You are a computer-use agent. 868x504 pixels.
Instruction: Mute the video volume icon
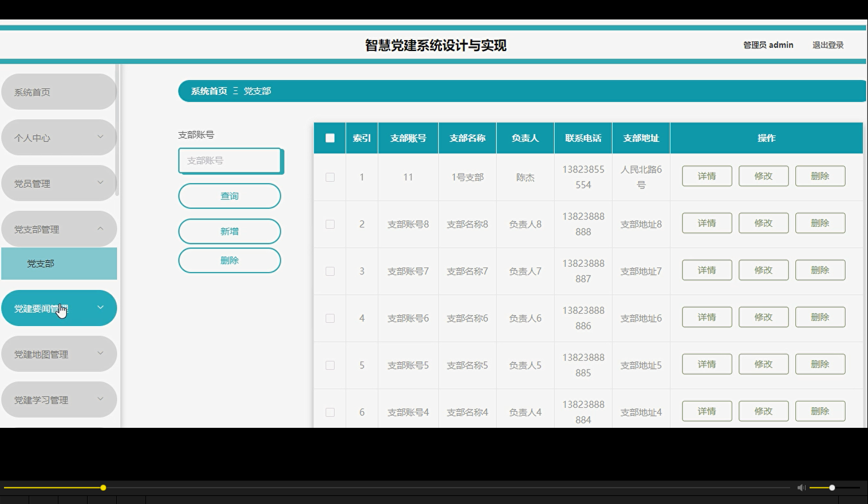pos(801,487)
